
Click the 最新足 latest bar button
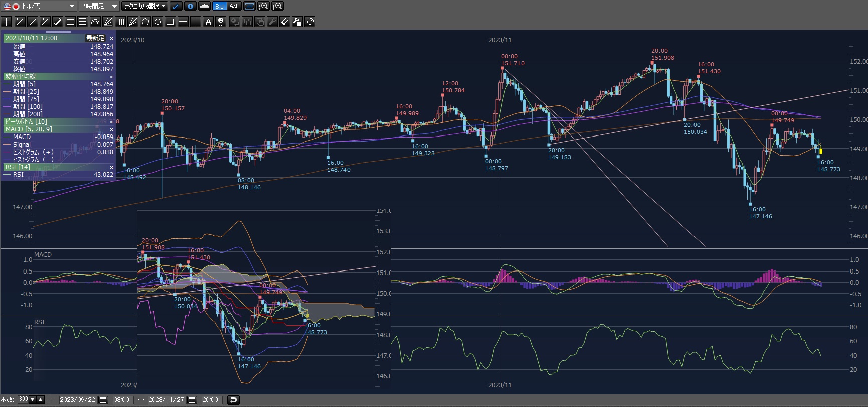pyautogui.click(x=95, y=38)
